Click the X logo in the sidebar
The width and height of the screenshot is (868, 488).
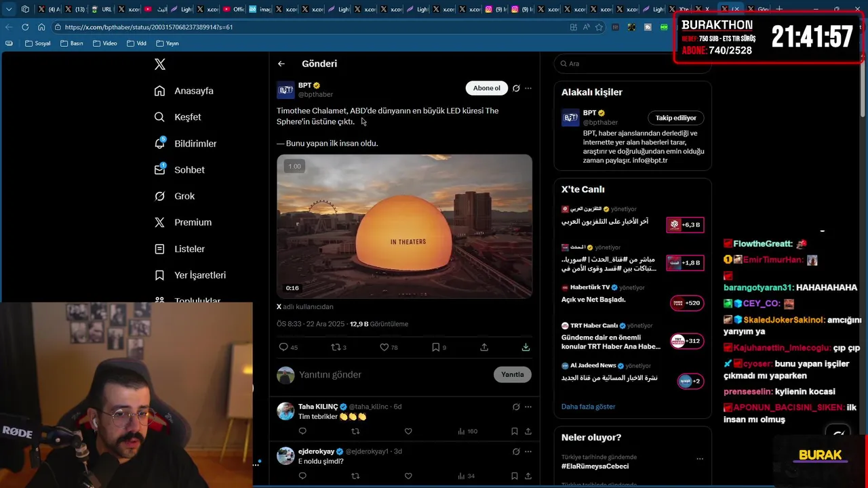(160, 64)
